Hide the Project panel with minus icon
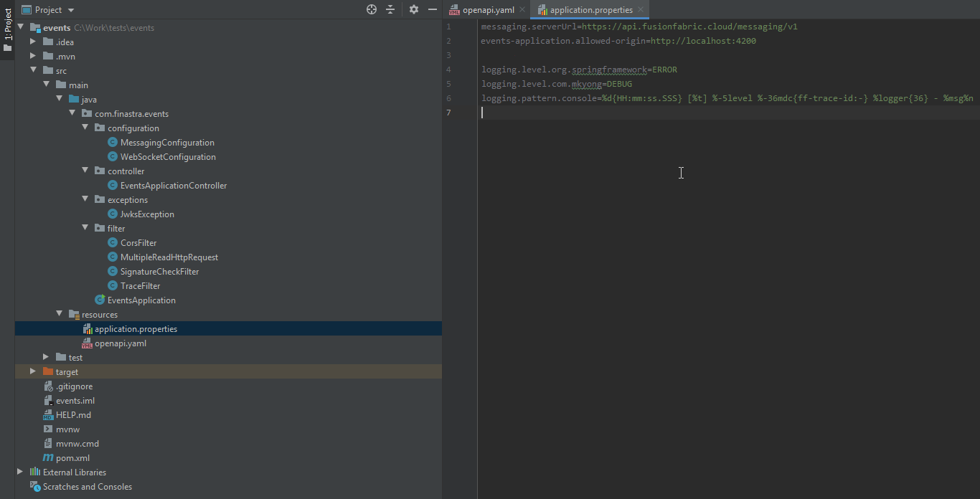Image resolution: width=980 pixels, height=499 pixels. point(433,9)
